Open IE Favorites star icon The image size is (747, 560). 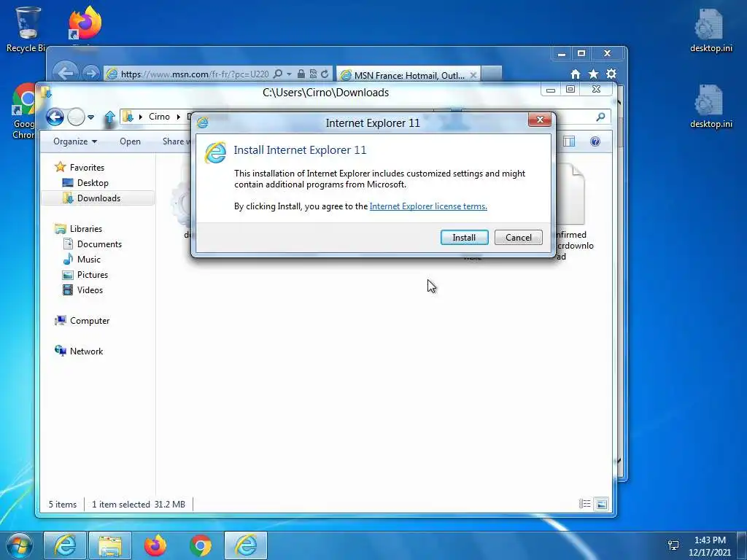click(x=593, y=74)
